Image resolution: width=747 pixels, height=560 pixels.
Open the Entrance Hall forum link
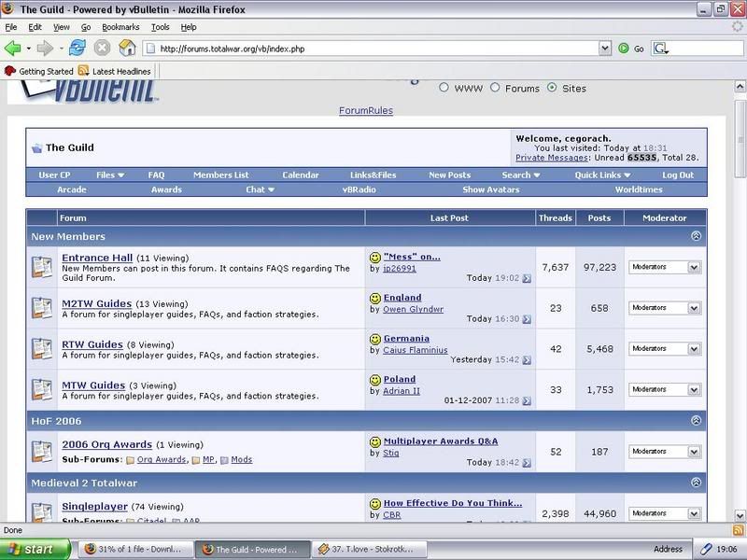coord(97,258)
